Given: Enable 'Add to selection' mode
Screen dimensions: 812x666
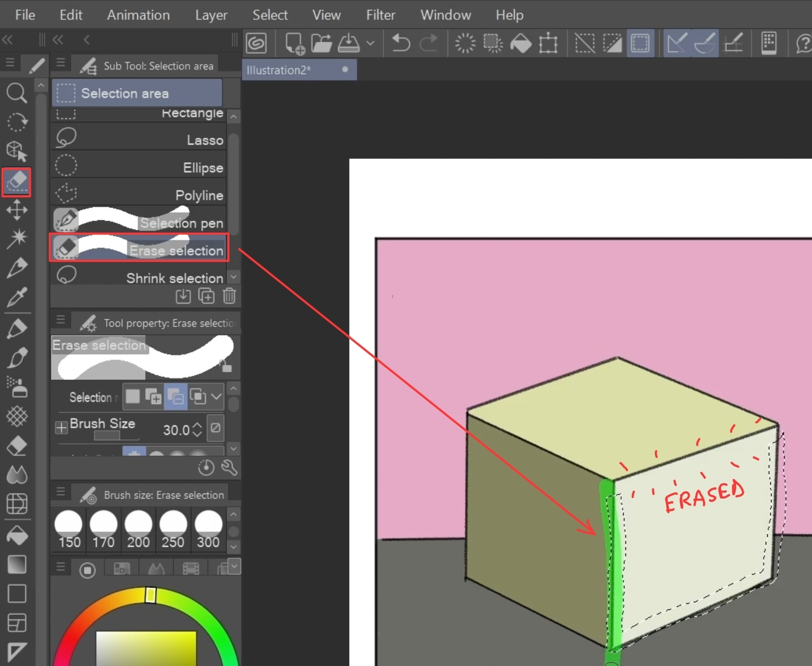Looking at the screenshot, I should (x=153, y=397).
